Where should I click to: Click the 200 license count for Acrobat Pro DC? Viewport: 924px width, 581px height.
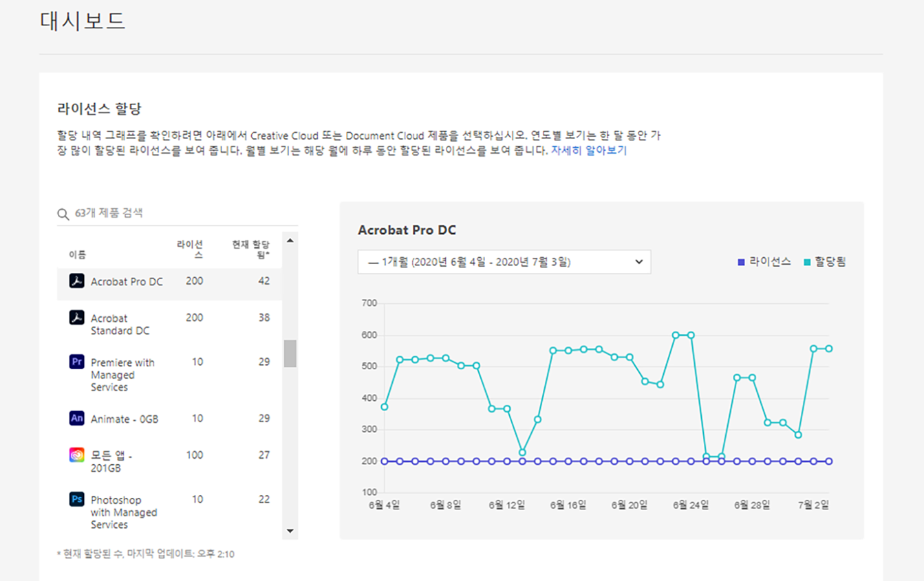point(195,281)
